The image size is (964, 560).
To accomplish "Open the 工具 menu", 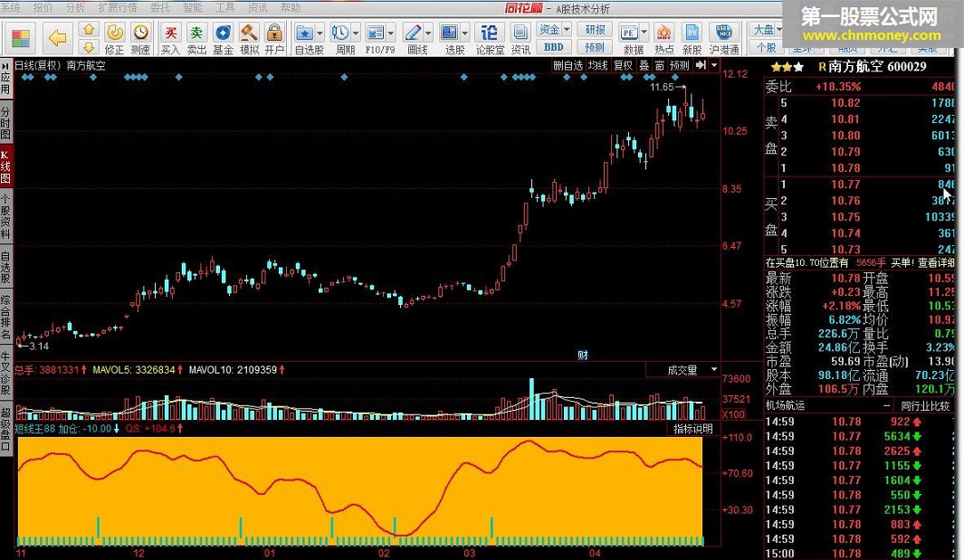I will pos(225,7).
